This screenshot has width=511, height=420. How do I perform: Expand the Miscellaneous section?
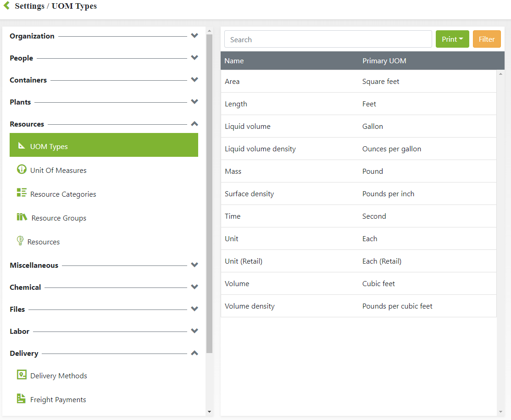click(194, 265)
